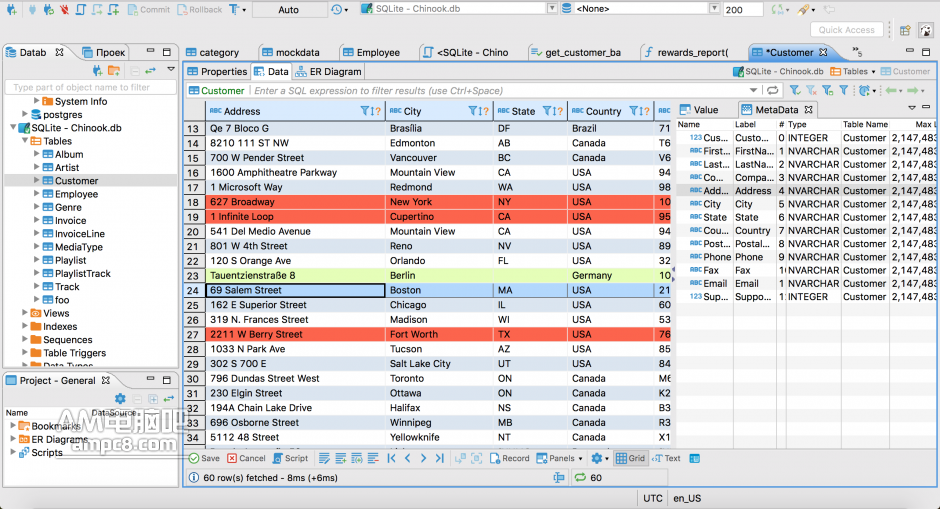Open the ER Diagram sub-tab
This screenshot has width=940, height=509.
click(x=329, y=71)
